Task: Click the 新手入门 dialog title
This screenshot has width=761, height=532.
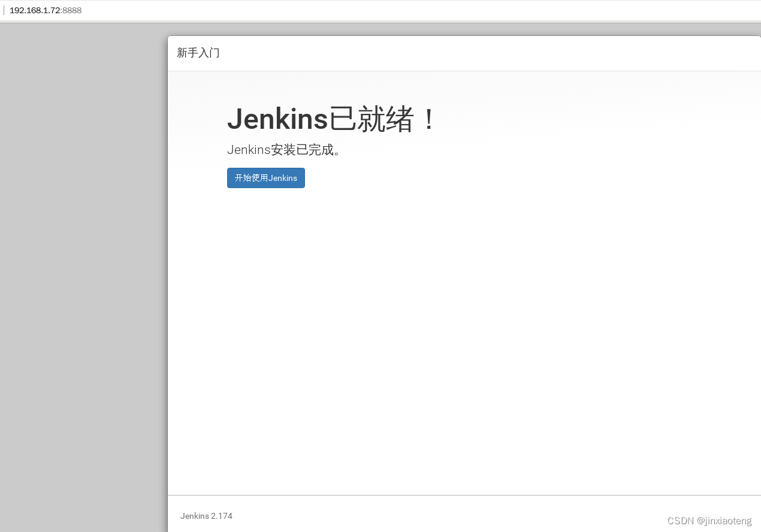Action: [x=198, y=53]
